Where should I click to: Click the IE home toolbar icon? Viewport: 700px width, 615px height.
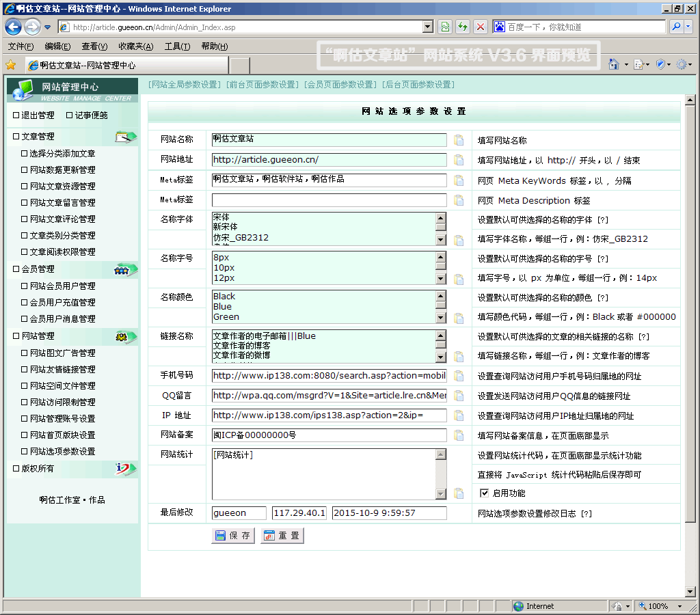(614, 64)
